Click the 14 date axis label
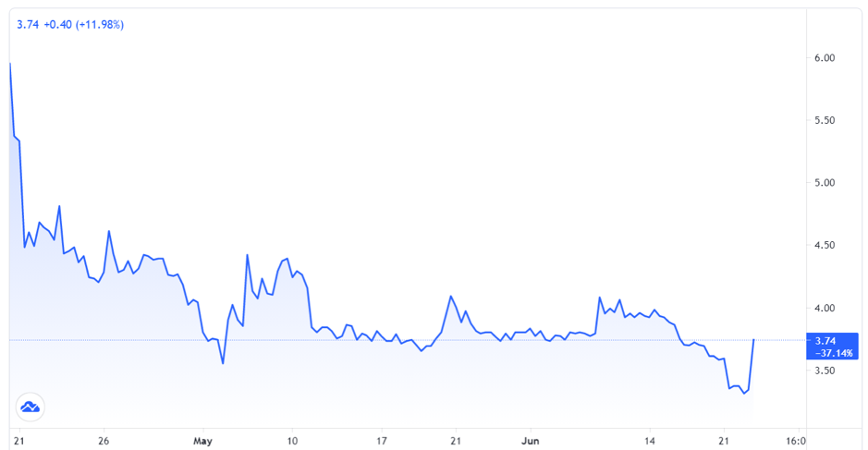This screenshot has height=450, width=868. (x=650, y=441)
